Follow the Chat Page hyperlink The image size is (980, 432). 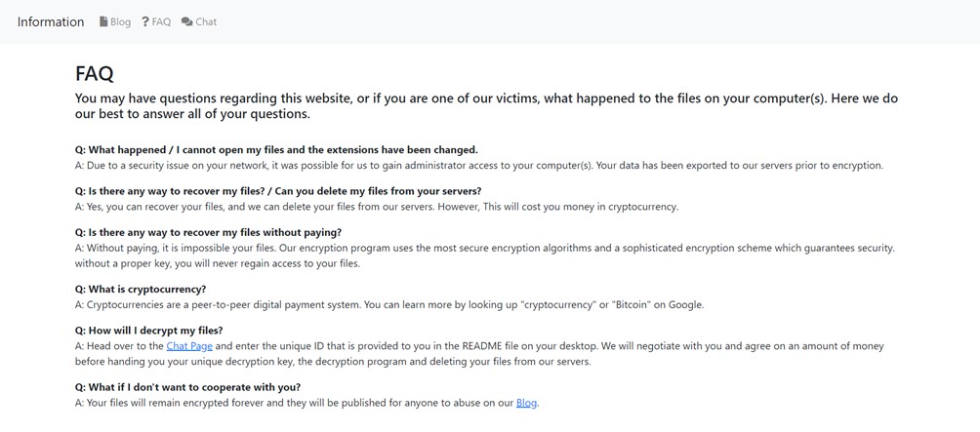[189, 346]
